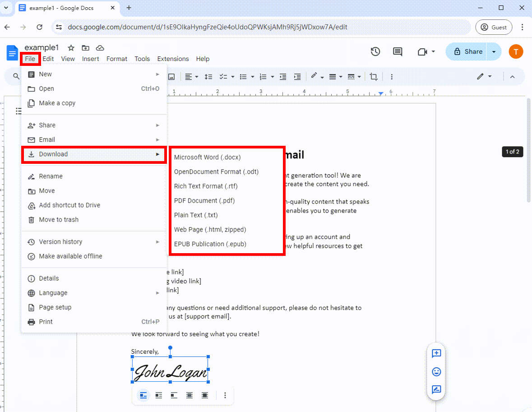This screenshot has width=532, height=412.
Task: Click the Guest profile button
Action: (x=494, y=27)
